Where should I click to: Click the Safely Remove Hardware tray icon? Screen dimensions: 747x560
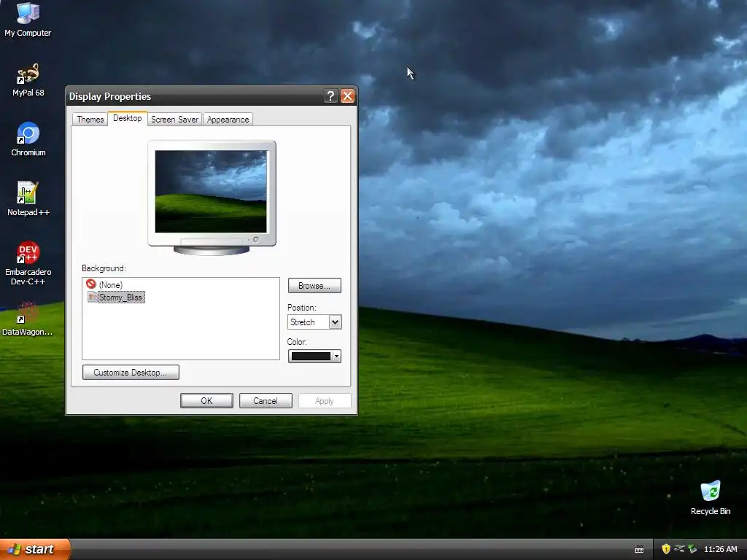tap(692, 549)
